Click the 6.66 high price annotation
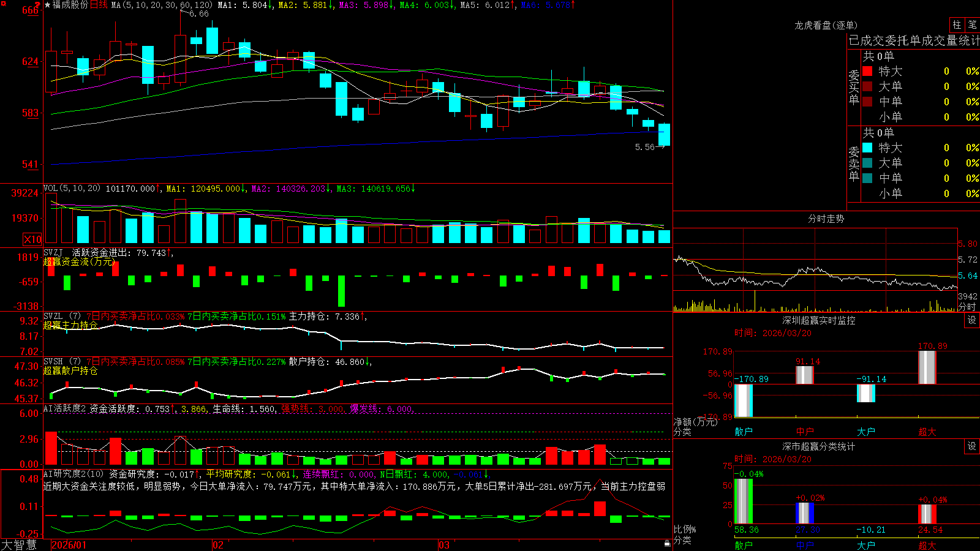Screen dimensions: 980x551 tap(198, 13)
